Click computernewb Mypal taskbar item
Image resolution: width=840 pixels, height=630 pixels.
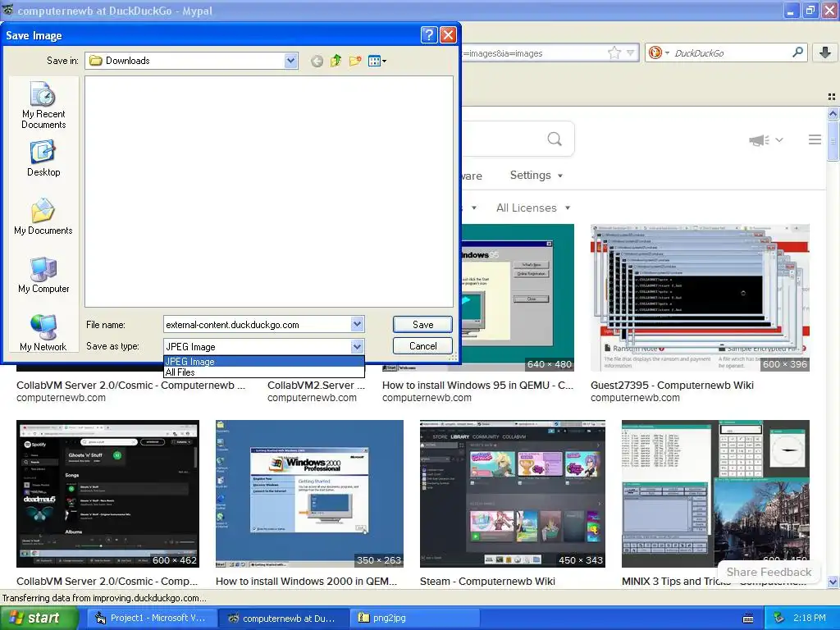click(x=283, y=619)
